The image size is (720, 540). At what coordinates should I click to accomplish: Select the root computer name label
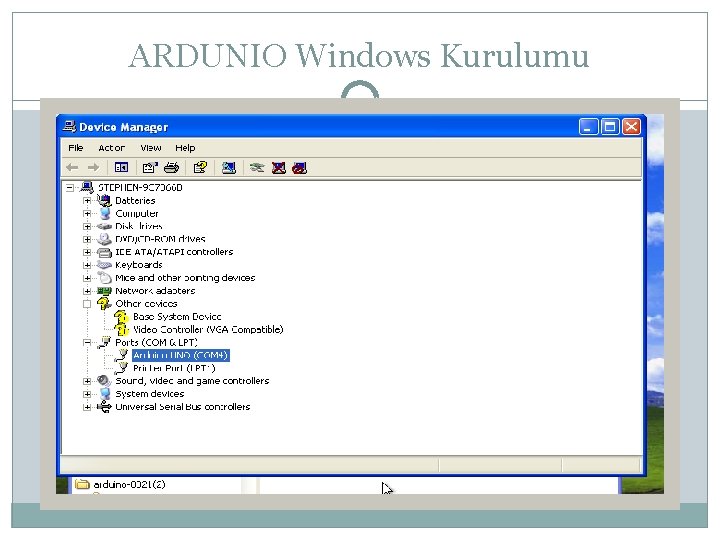click(x=140, y=187)
